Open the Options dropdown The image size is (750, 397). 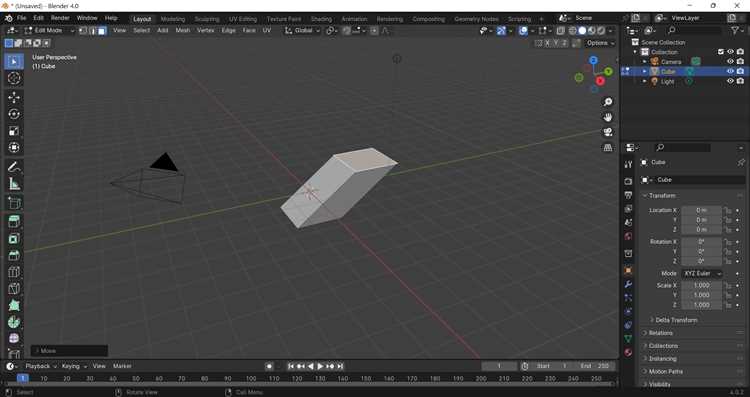pos(601,43)
